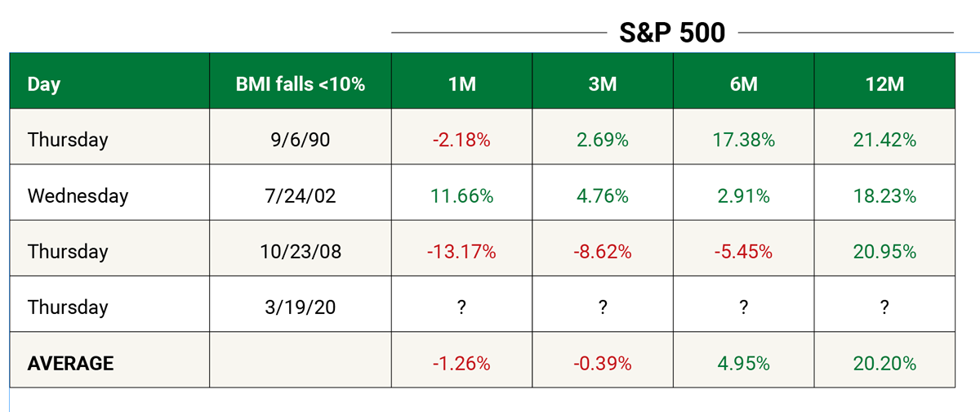The image size is (980, 412).
Task: Click the 17.38% six-month return cell
Action: tap(743, 140)
